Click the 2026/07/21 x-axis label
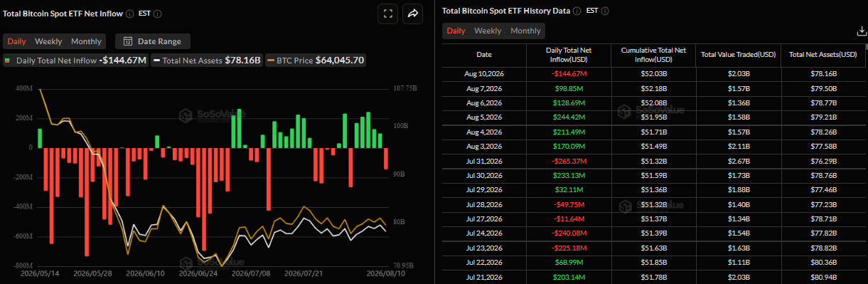 (303, 273)
